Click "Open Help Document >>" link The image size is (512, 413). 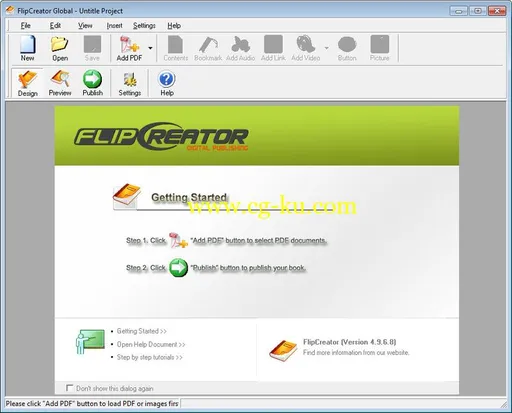pos(151,344)
